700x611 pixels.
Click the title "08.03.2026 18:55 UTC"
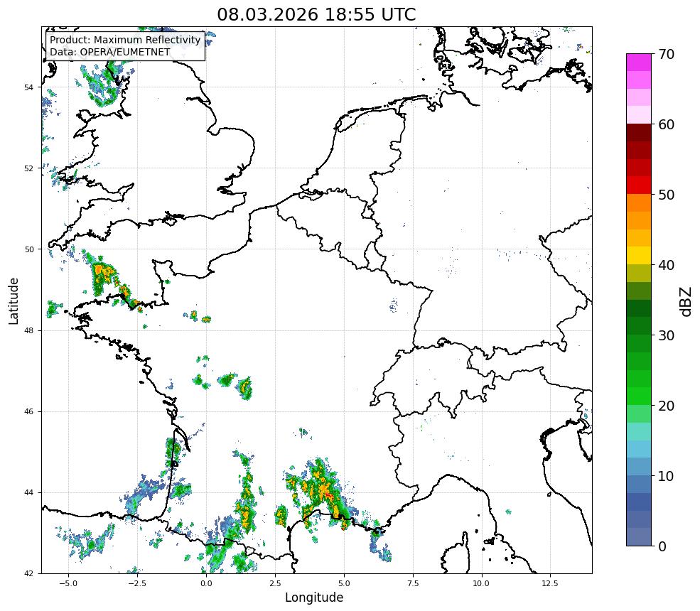click(x=316, y=14)
